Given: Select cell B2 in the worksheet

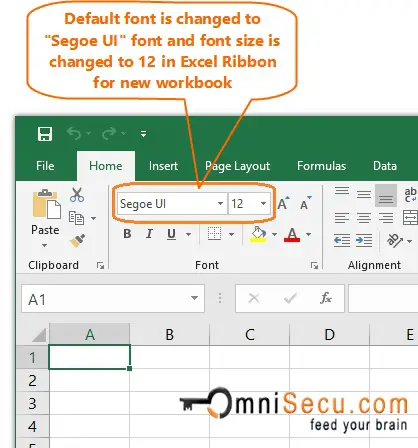Looking at the screenshot, I should pyautogui.click(x=169, y=380).
